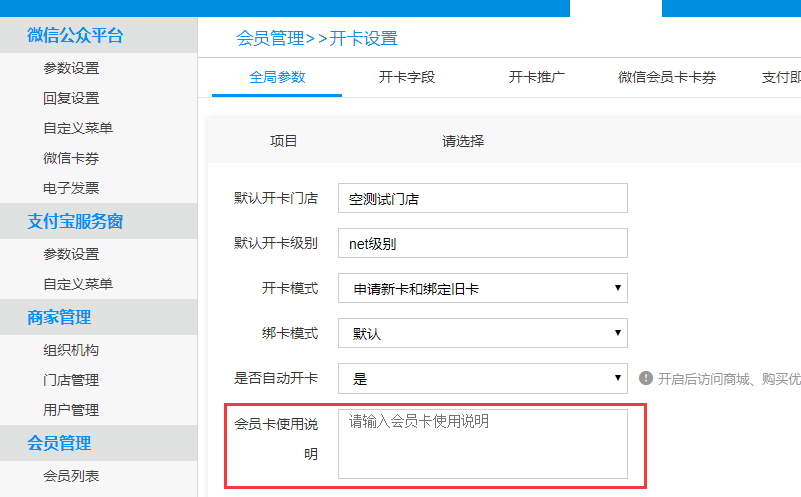Click the info icon beside auto card-opening

(x=646, y=378)
